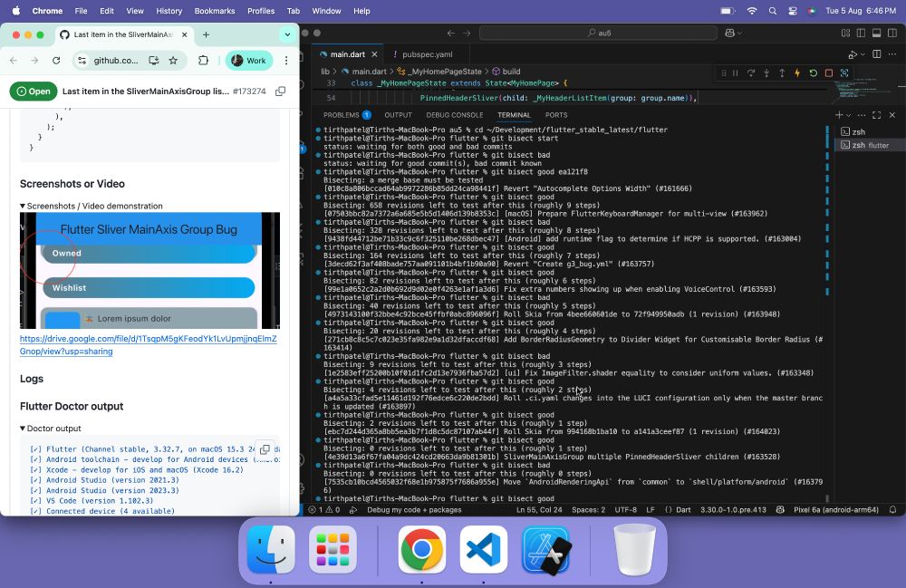Split the VS Code editor right
906x588 pixels.
click(876, 54)
